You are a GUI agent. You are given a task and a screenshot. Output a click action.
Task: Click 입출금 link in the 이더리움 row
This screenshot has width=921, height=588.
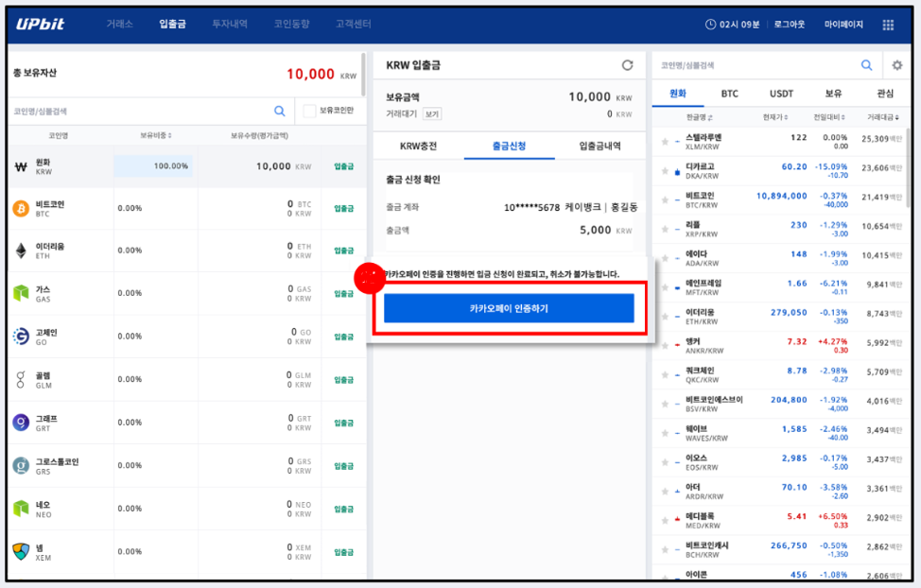pos(343,251)
